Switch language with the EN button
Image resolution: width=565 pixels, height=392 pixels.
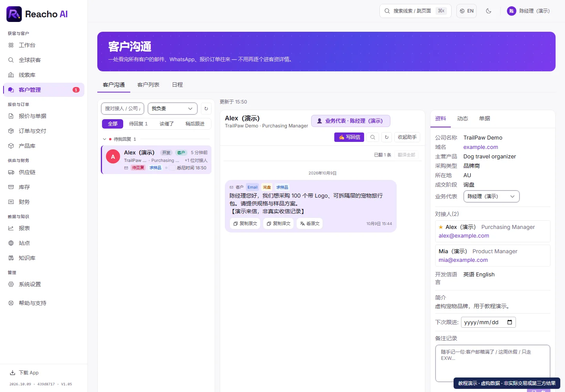[467, 11]
